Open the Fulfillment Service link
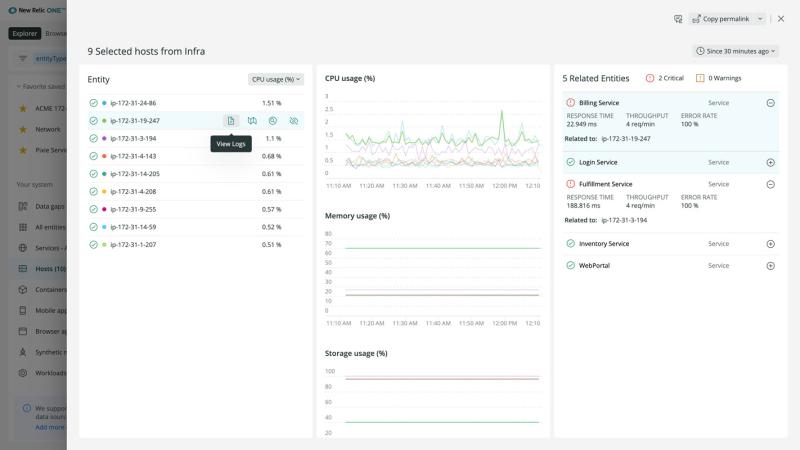Viewport: 800px width, 450px height. [x=606, y=184]
